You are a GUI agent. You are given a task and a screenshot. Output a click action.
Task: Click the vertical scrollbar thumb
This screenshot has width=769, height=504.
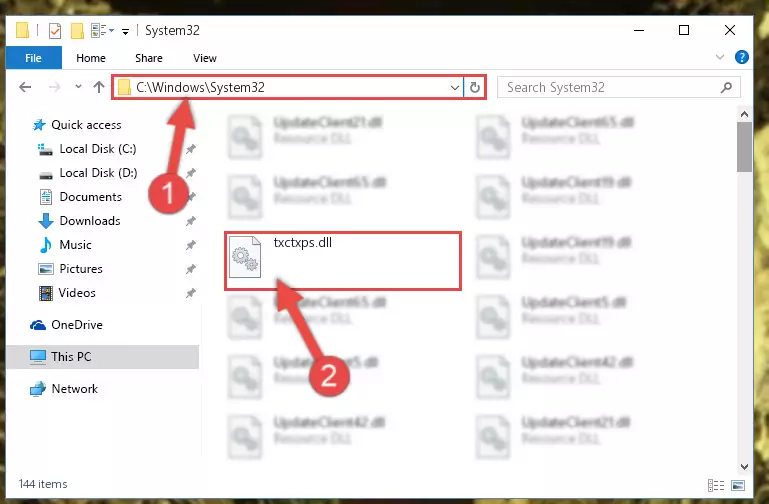[x=744, y=147]
